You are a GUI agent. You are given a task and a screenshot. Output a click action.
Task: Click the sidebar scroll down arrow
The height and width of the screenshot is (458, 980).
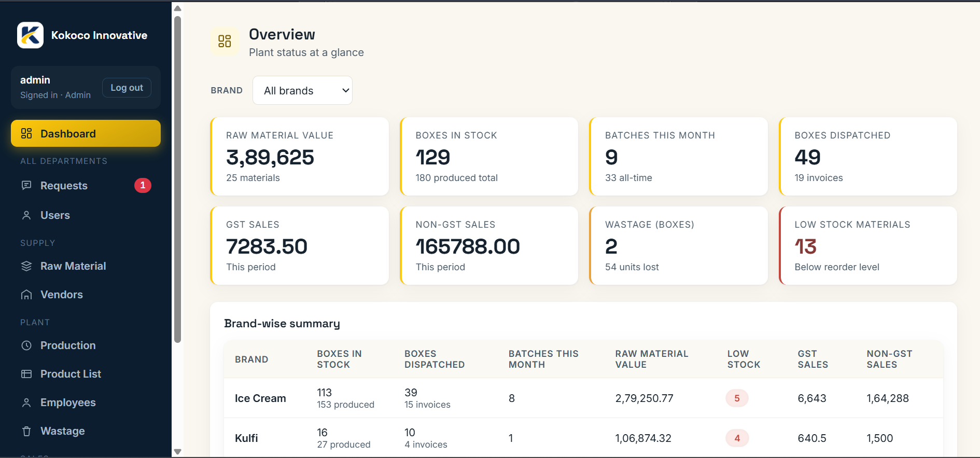pos(177,452)
